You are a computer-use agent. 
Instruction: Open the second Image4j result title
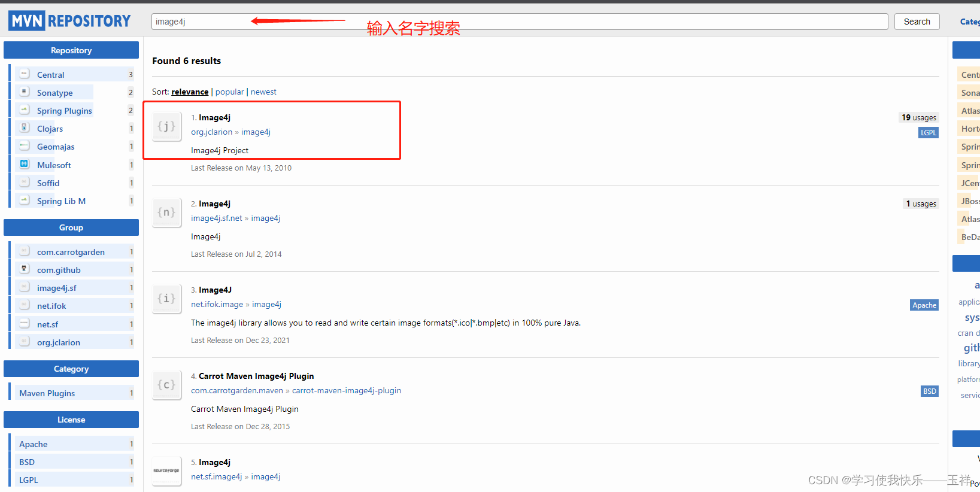point(214,204)
